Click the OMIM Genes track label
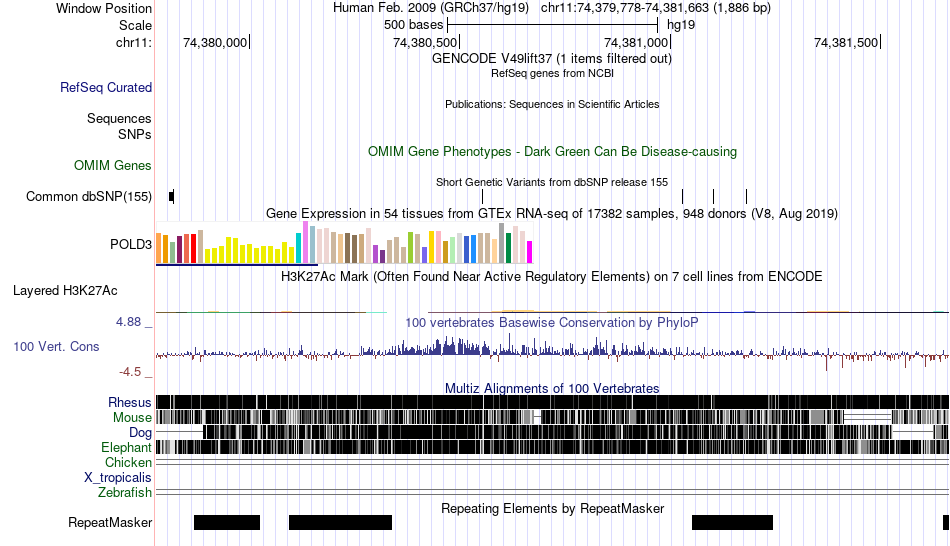Viewport: 950px width, 546px height. pyautogui.click(x=113, y=165)
